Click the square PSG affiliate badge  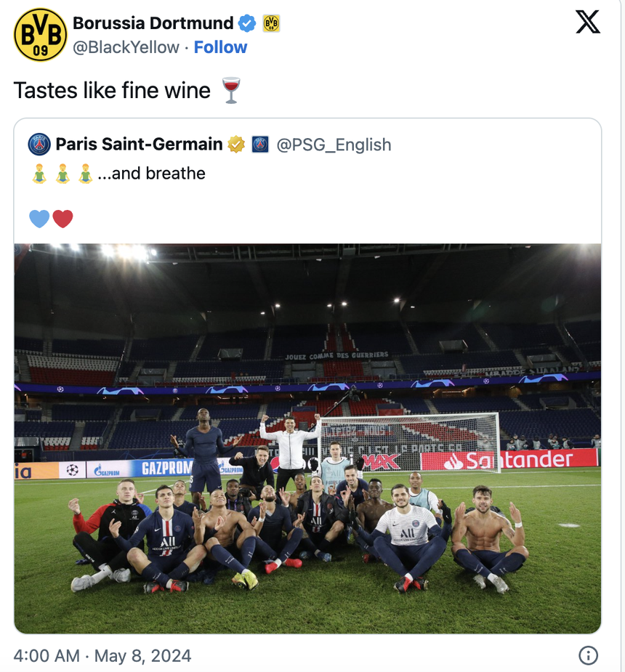coord(261,145)
